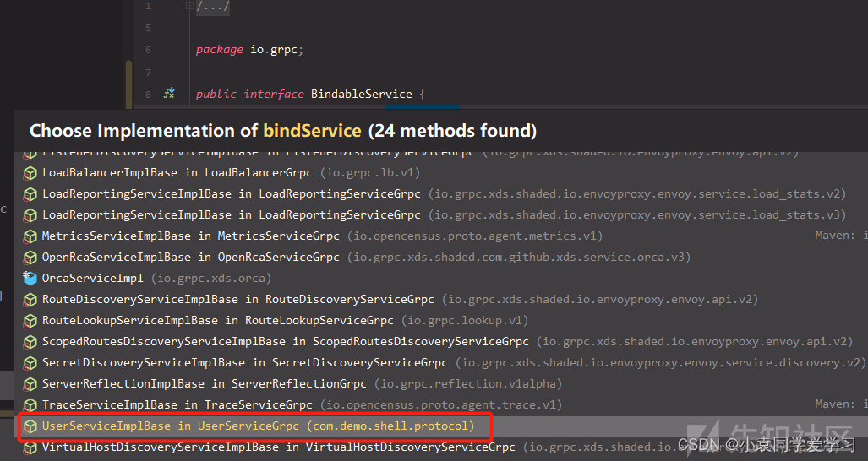Select SecretDiscoveryServiceImplBase in SecretDiscoveryServiceGrpc

443,362
